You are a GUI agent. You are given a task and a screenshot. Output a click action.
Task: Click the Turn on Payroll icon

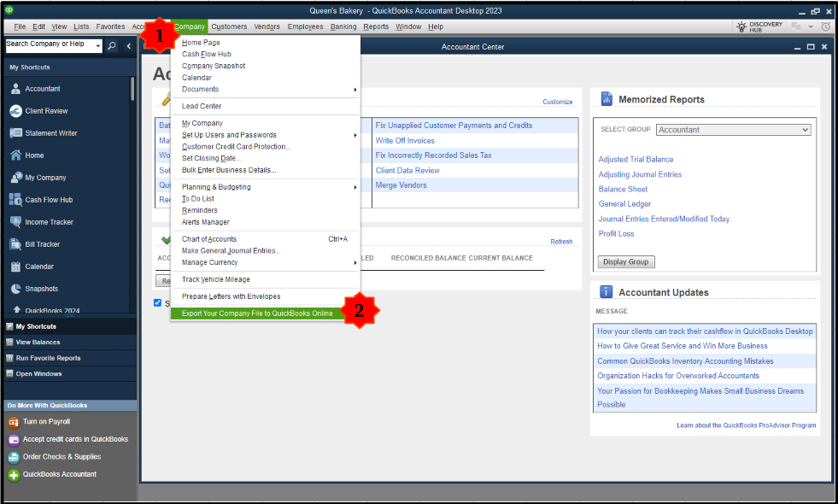(14, 422)
